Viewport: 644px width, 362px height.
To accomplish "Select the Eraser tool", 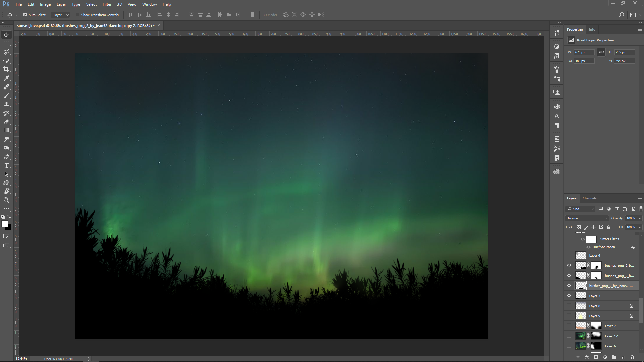I will (6, 122).
